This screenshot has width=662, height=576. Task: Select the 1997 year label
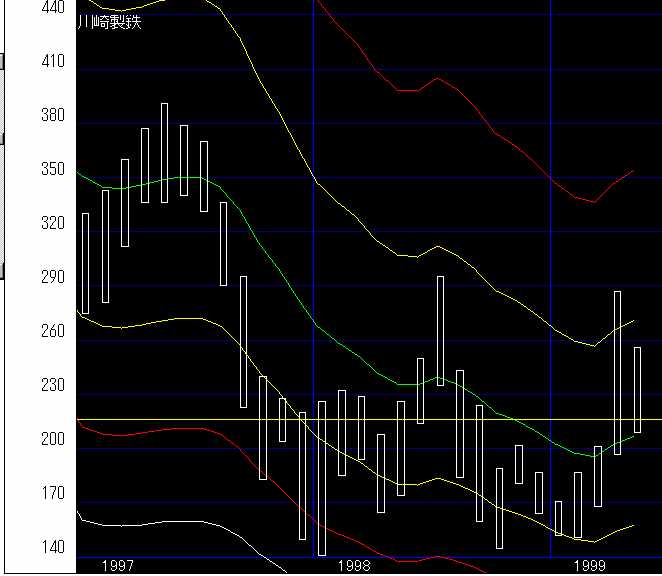pos(117,566)
